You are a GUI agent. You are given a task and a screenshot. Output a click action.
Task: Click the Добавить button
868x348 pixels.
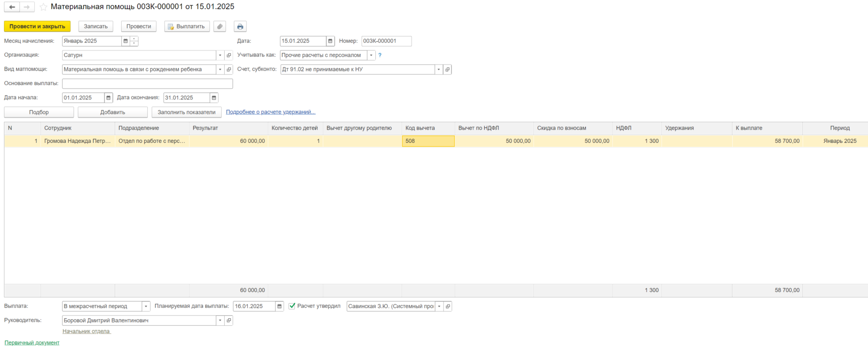point(113,112)
